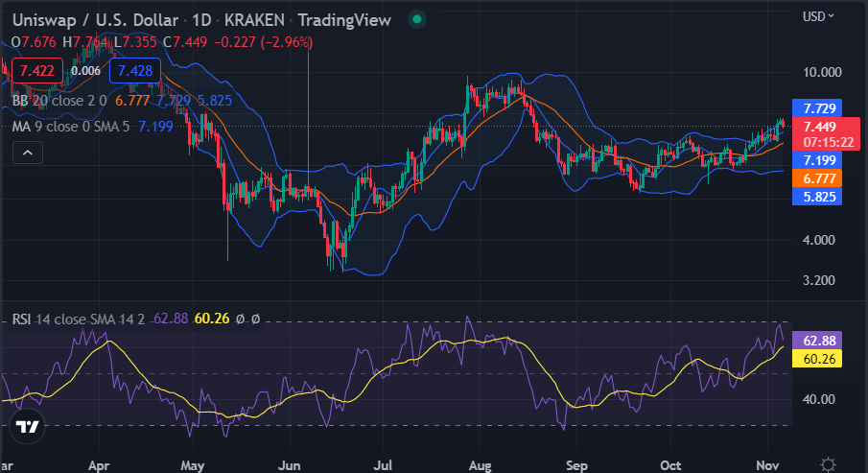Click the purple RSI value tag 62.88
This screenshot has width=868, height=473.
[817, 341]
